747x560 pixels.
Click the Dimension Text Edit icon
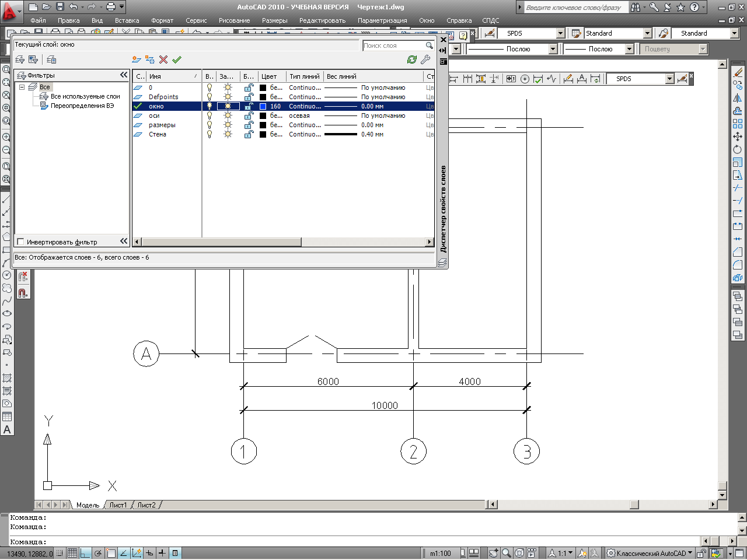point(582,79)
